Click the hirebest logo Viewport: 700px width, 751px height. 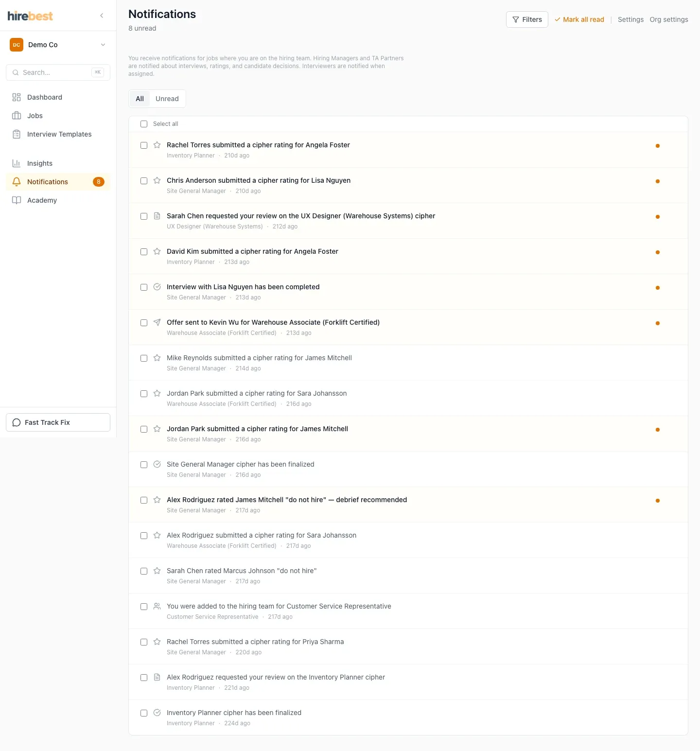click(x=30, y=16)
